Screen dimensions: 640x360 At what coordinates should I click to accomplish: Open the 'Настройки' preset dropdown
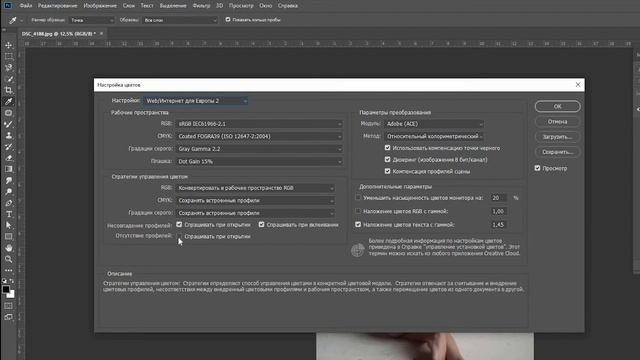tap(196, 100)
